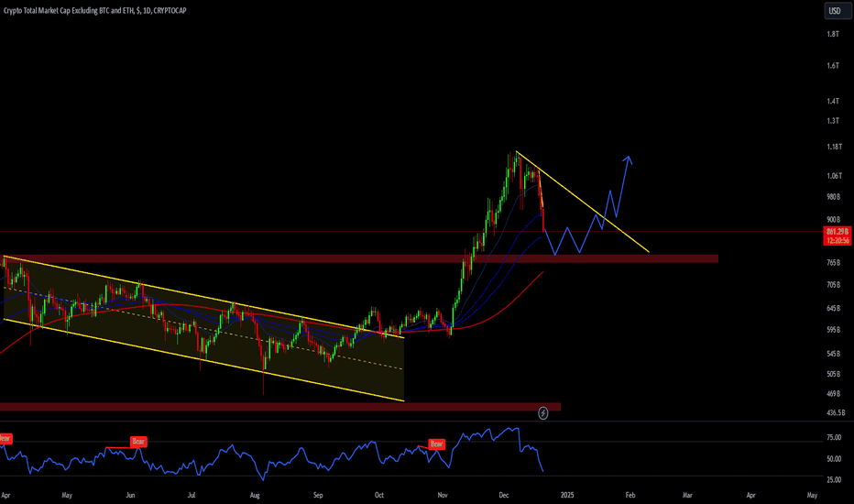The height and width of the screenshot is (504, 854).
Task: Select the Bear label near November on RSI
Action: (x=437, y=444)
